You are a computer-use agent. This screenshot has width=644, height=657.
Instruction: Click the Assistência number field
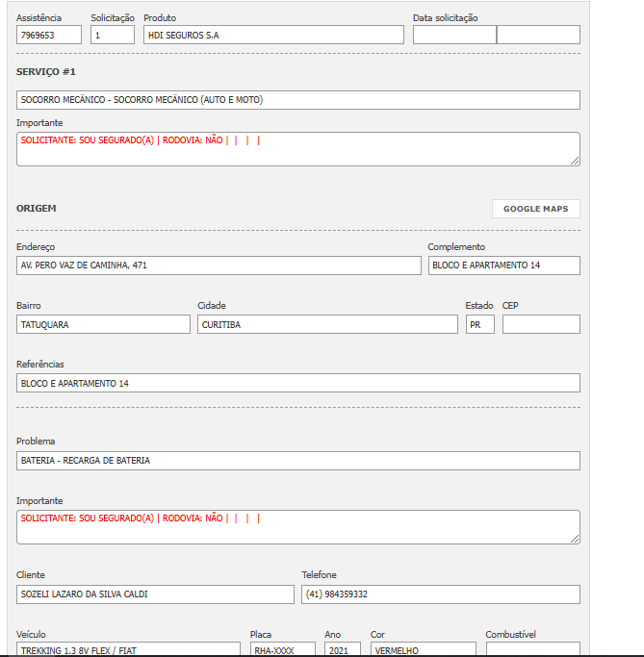point(49,35)
